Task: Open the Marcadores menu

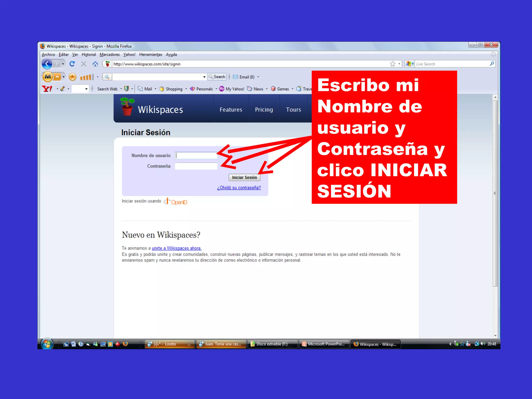Action: [x=110, y=55]
